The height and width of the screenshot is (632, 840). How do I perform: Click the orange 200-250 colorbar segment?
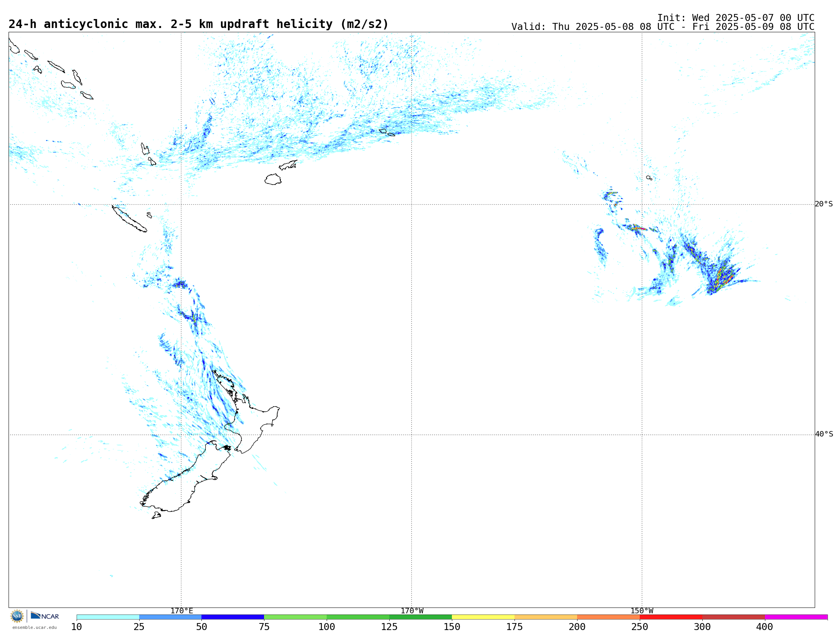coord(608,617)
